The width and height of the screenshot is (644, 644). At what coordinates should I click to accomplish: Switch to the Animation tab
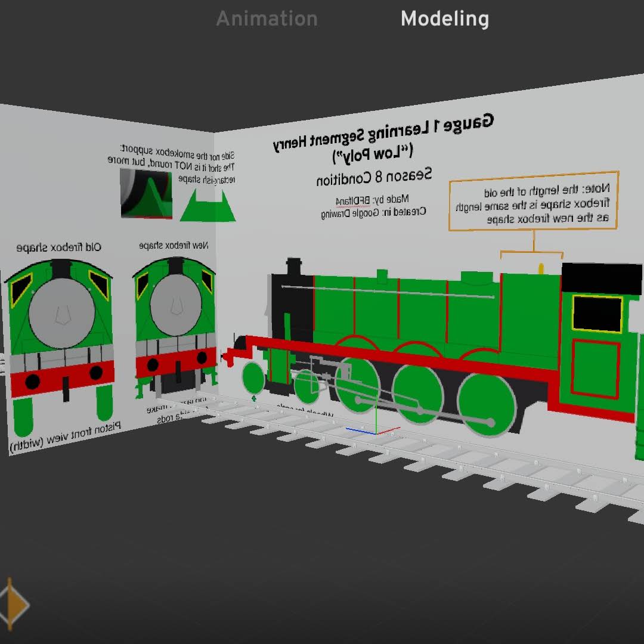[x=267, y=19]
